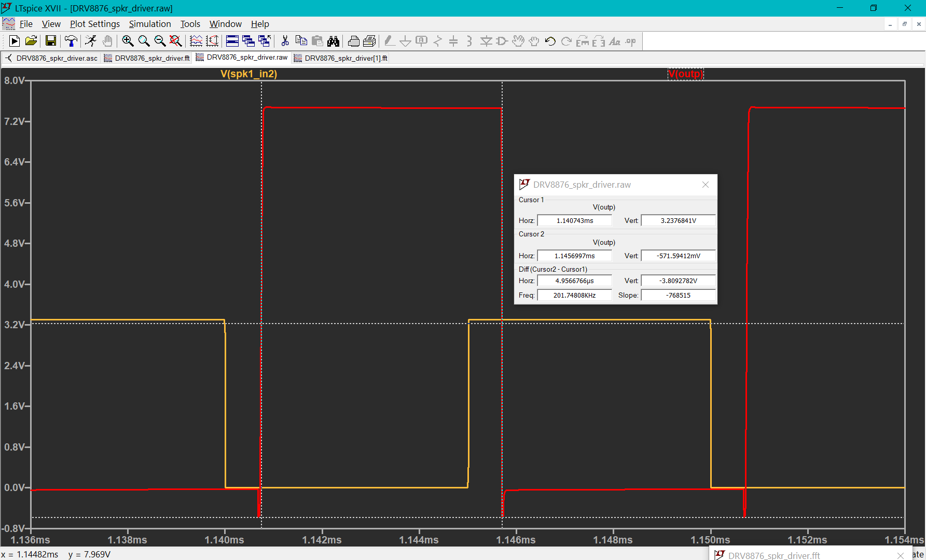Viewport: 926px width, 560px height.
Task: Click the SPICE directive '.op' icon
Action: 631,41
